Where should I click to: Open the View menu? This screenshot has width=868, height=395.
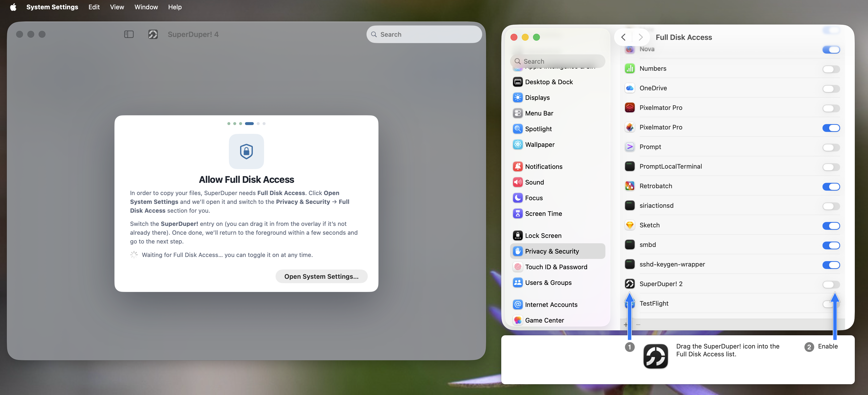click(117, 7)
